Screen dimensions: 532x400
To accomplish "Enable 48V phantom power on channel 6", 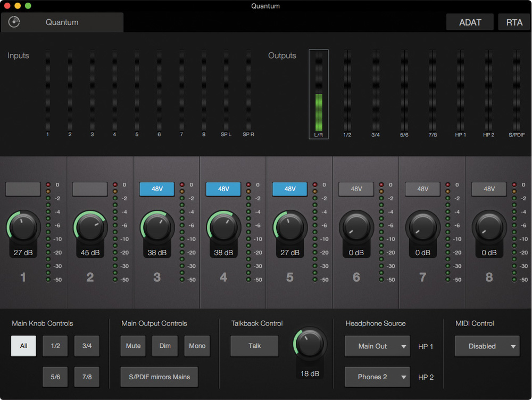I will coord(356,189).
